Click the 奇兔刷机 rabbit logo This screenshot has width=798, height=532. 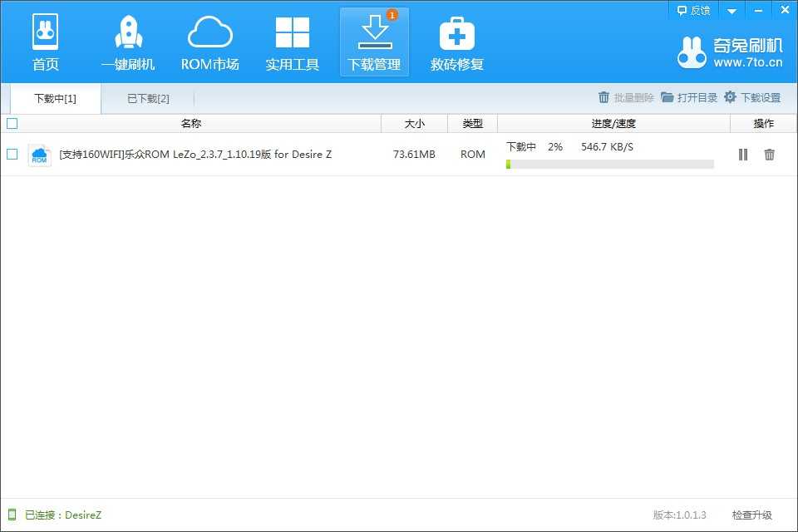pos(692,52)
